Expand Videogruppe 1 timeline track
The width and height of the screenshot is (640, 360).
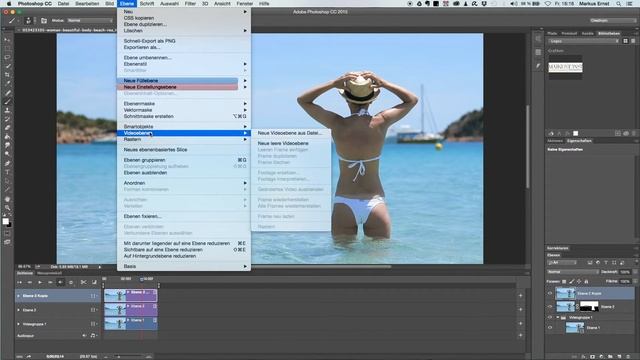pos(18,324)
